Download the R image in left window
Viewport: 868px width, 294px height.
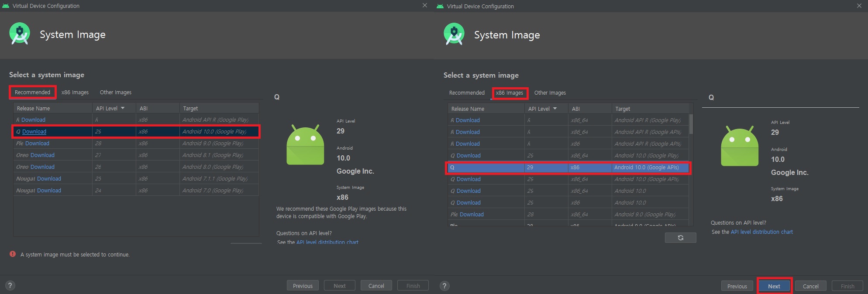click(x=33, y=120)
